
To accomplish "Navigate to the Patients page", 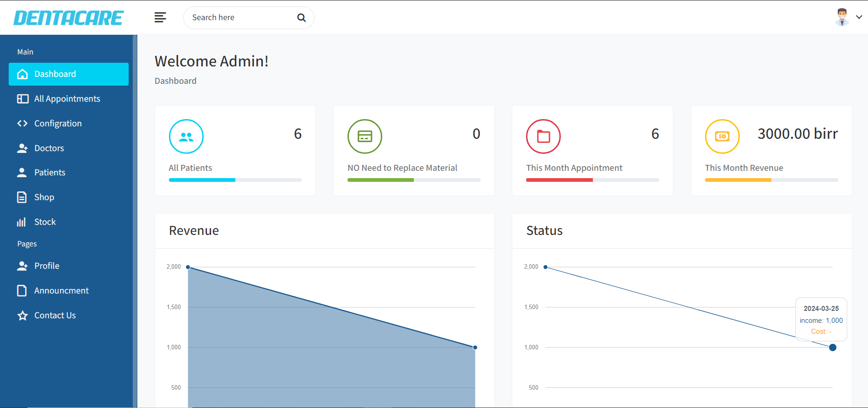I will pos(49,173).
